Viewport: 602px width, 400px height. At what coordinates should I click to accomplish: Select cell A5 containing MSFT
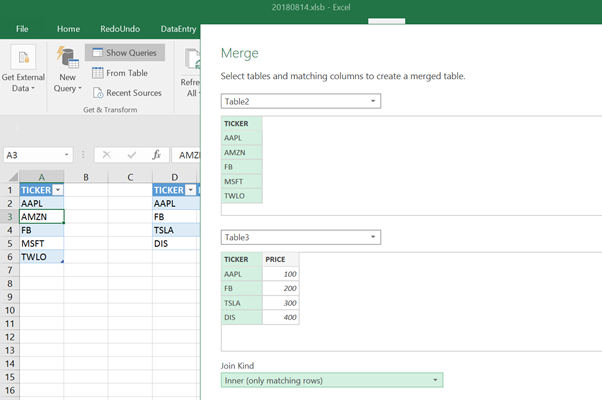pyautogui.click(x=41, y=243)
